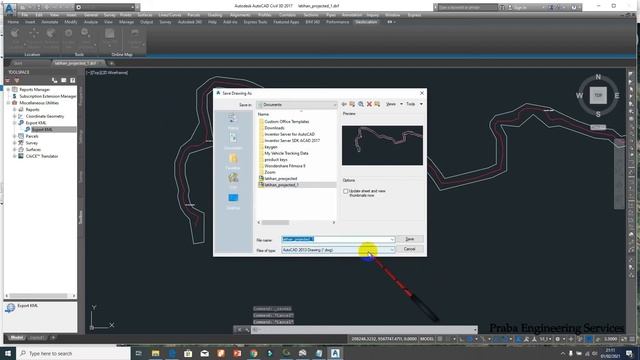
Task: Switch to the Home ribbon tab
Action: pyautogui.click(x=13, y=22)
